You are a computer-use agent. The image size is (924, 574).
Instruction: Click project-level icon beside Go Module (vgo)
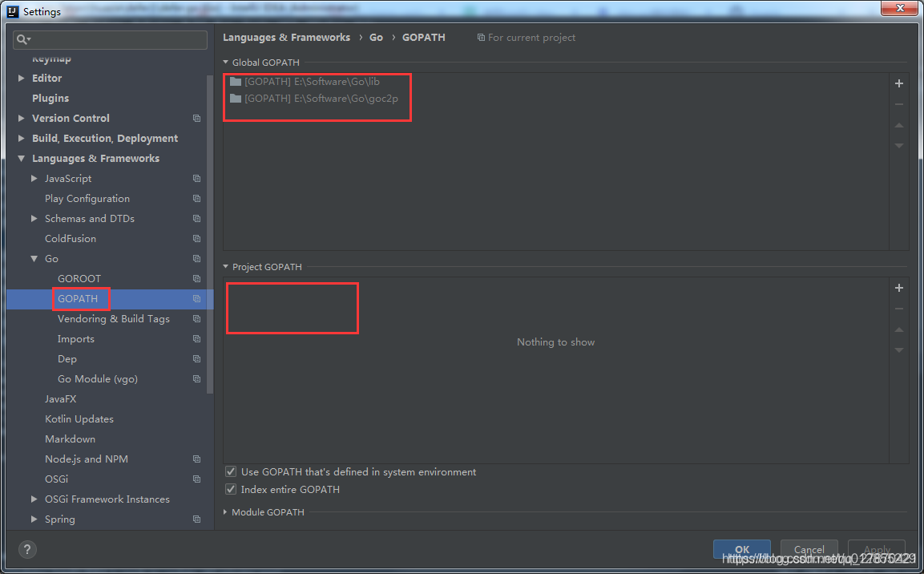tap(197, 379)
